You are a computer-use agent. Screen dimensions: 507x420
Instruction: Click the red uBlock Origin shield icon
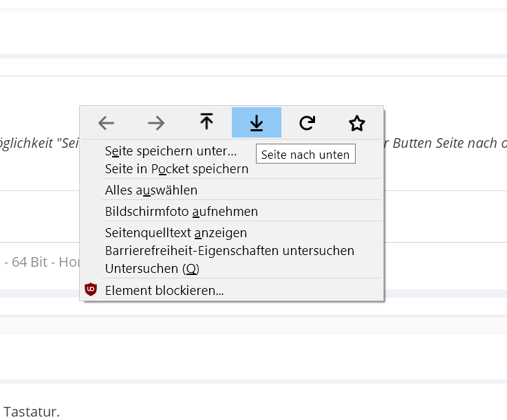91,290
